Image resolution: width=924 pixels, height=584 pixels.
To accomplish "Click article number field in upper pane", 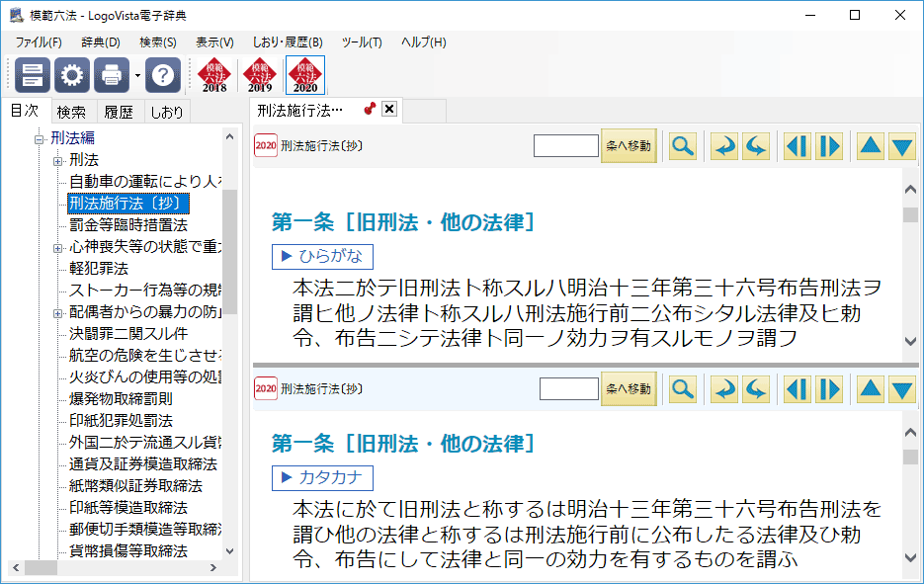I will [565, 145].
